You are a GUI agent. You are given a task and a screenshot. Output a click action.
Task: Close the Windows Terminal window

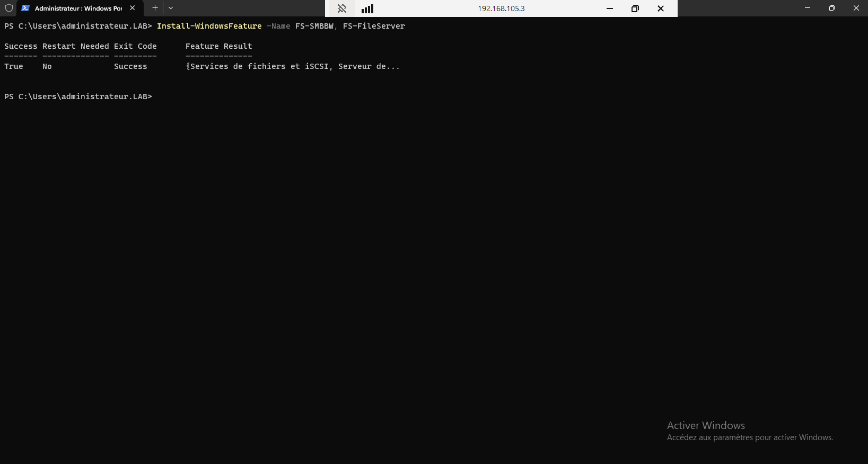pyautogui.click(x=856, y=8)
